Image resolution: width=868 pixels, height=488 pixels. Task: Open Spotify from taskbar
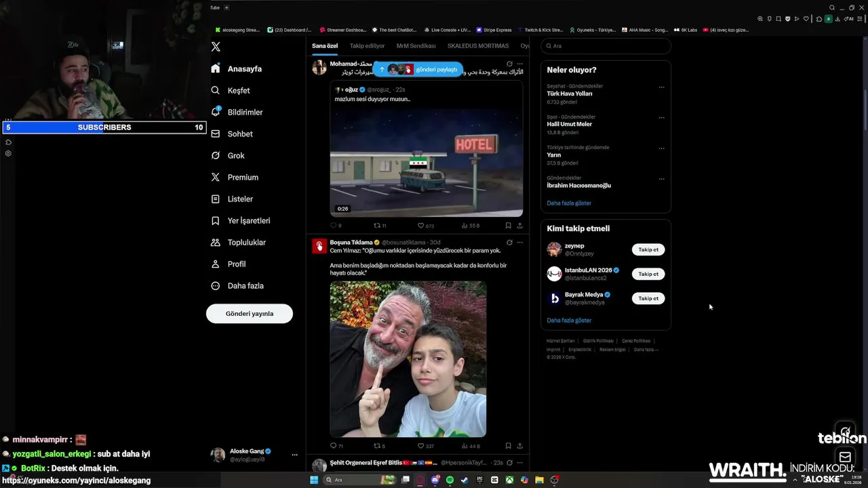click(x=450, y=480)
